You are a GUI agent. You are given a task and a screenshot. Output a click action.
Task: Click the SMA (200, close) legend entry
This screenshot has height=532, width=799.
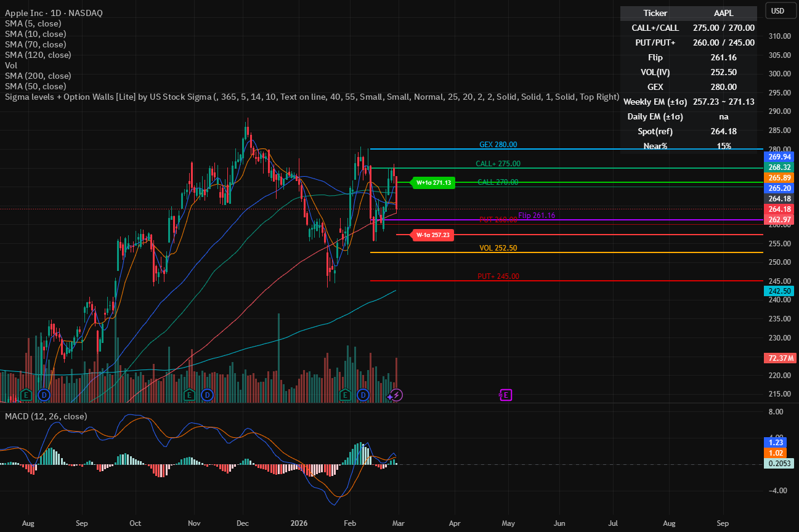tap(38, 76)
